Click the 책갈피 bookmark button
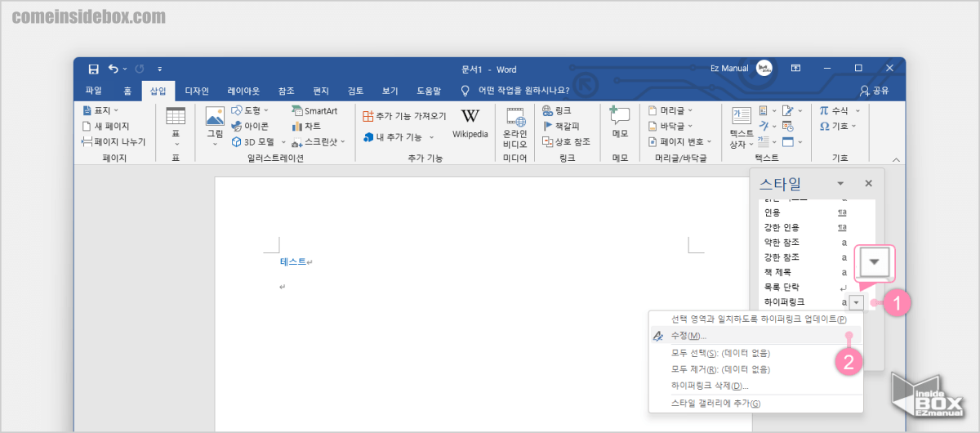Viewport: 980px width, 433px height. 561,126
